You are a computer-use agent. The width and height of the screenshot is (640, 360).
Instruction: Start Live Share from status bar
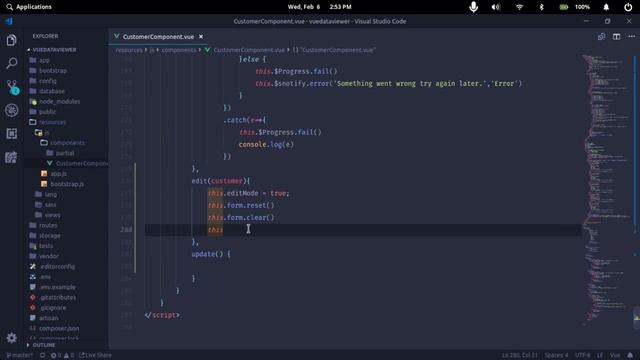point(95,355)
